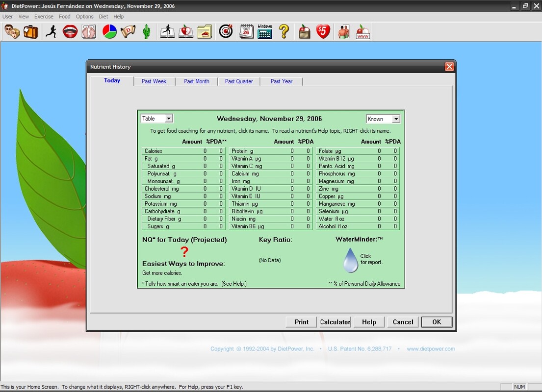Switch to the Past Week tab

154,81
